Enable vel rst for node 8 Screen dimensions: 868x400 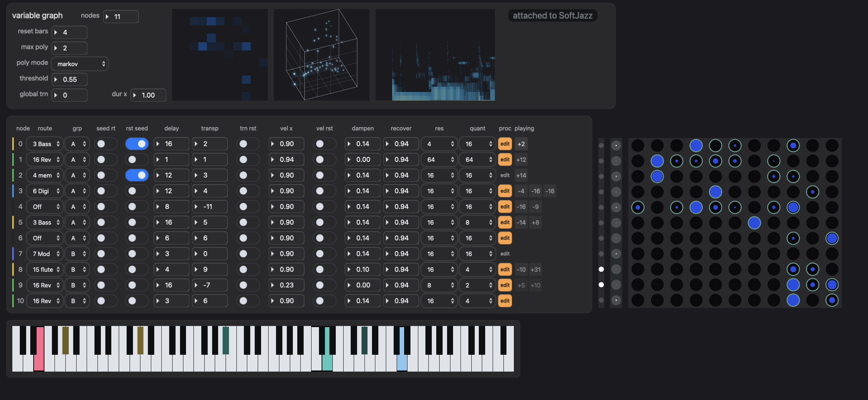[x=324, y=270]
